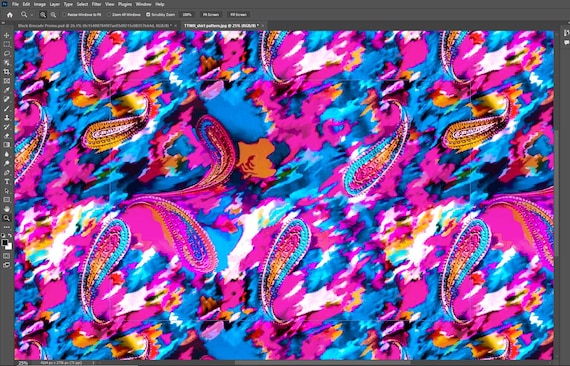Select the Lasso tool
This screenshot has width=570, height=366.
coord(7,53)
